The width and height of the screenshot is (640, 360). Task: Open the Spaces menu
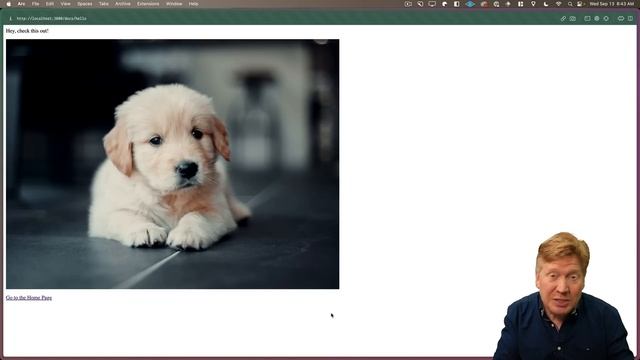[84, 4]
